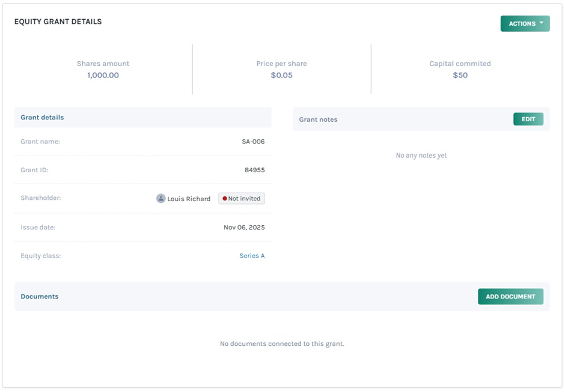Click the issue date Nov 06, 2025
This screenshot has height=392, width=565.
point(244,228)
